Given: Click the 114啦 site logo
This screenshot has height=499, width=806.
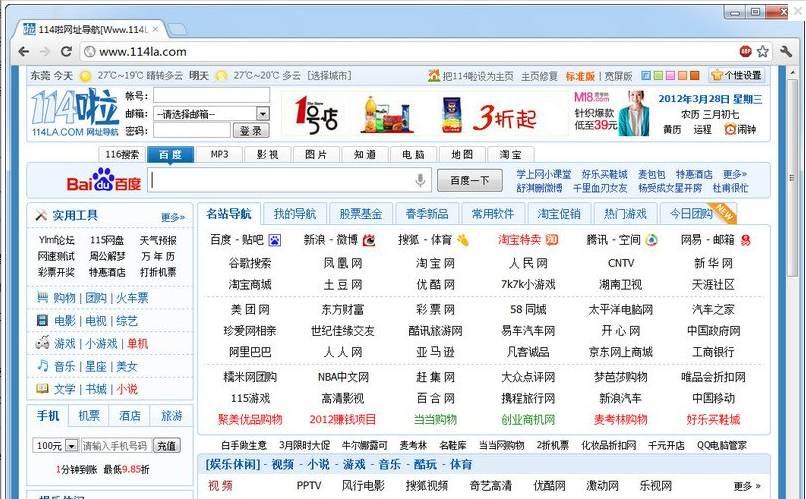Looking at the screenshot, I should pyautogui.click(x=75, y=112).
